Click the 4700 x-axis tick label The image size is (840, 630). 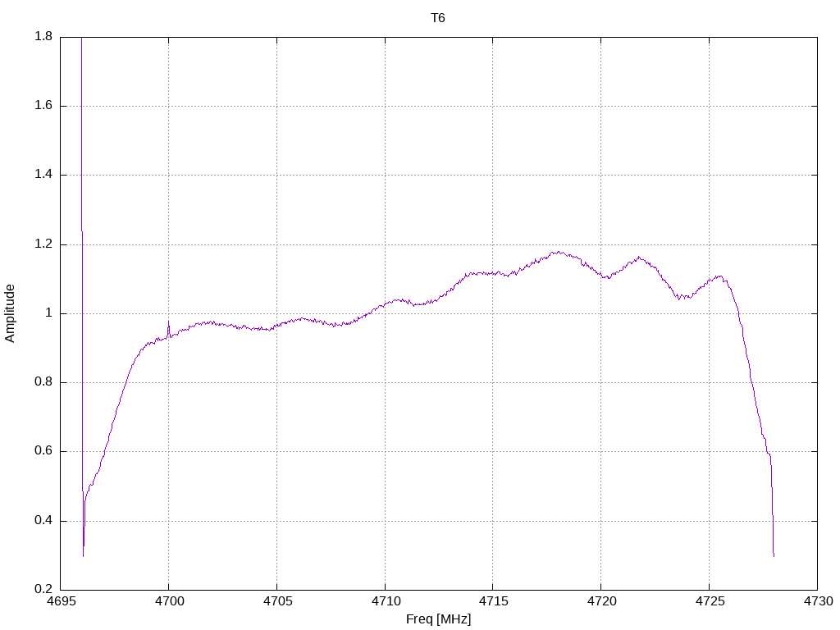coord(169,601)
